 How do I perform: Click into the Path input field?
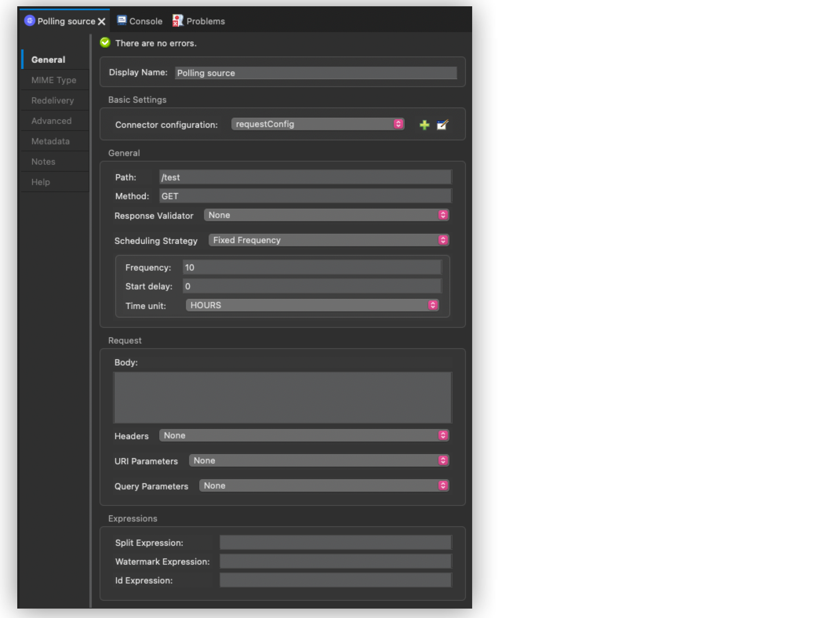pyautogui.click(x=305, y=177)
